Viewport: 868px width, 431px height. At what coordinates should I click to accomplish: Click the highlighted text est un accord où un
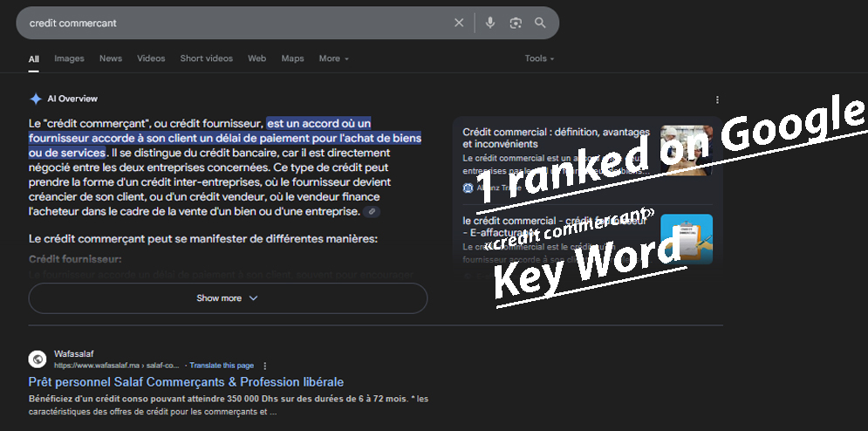tap(319, 123)
